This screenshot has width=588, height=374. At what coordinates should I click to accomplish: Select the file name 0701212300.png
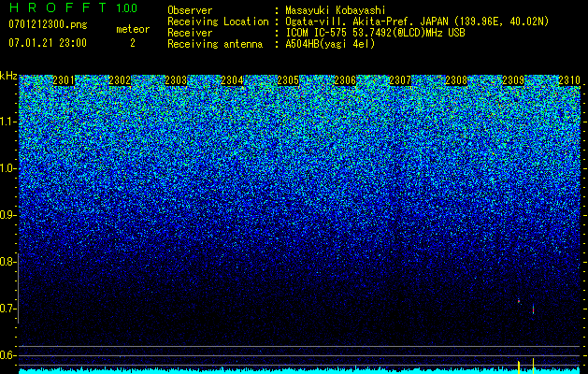(x=48, y=24)
